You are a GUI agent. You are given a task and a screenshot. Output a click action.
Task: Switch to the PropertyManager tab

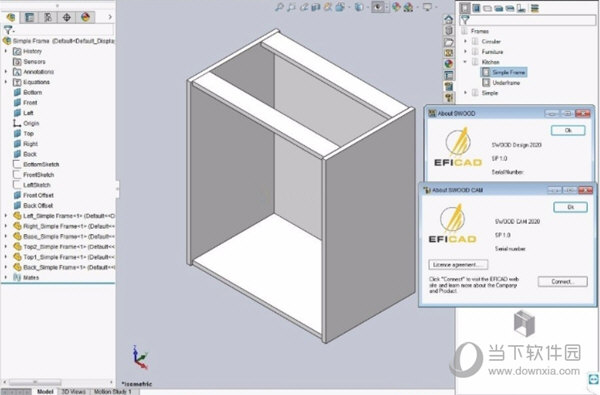pos(29,17)
